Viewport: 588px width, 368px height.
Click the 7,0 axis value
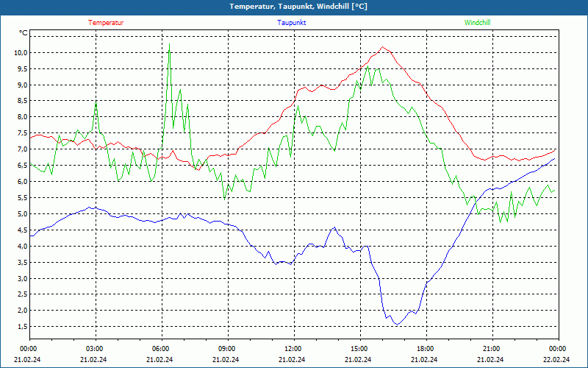click(22, 149)
